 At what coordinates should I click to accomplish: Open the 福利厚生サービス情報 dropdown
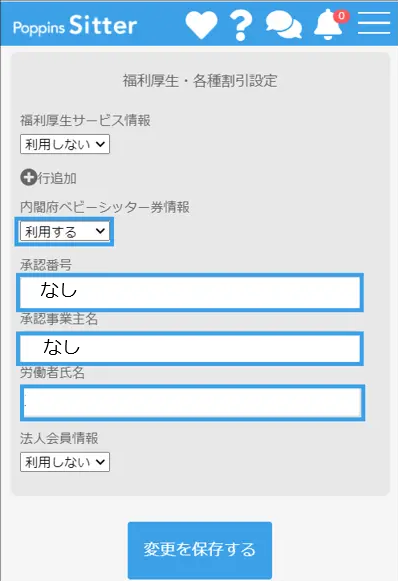click(65, 144)
